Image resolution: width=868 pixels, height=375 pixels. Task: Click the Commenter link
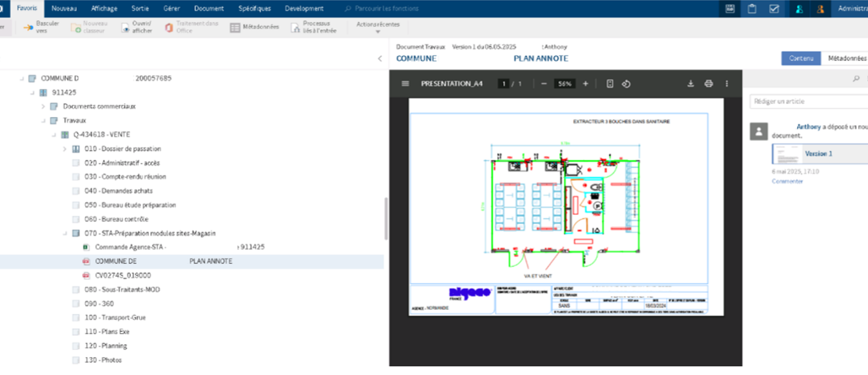click(x=787, y=182)
